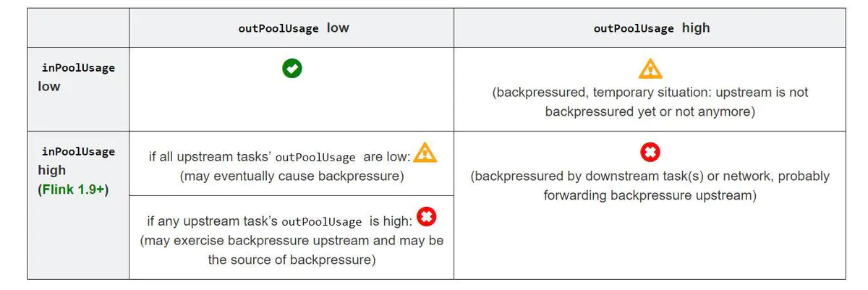Click 'outPoolUsage' code in the 'are low' line

(x=317, y=158)
